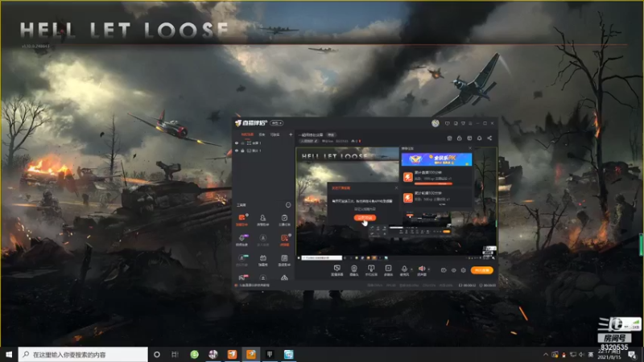Mute the speaker with the red speaker icon
Viewport: 644px width, 362px height.
coord(421,269)
